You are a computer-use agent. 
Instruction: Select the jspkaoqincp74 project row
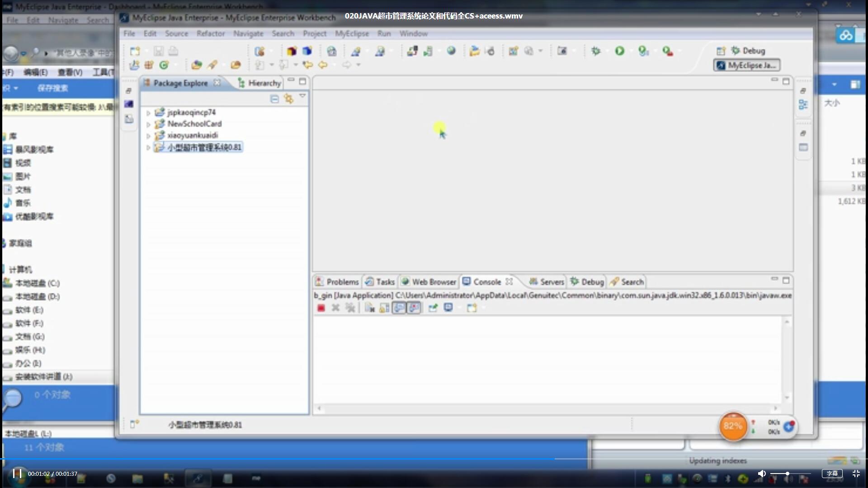pos(185,113)
